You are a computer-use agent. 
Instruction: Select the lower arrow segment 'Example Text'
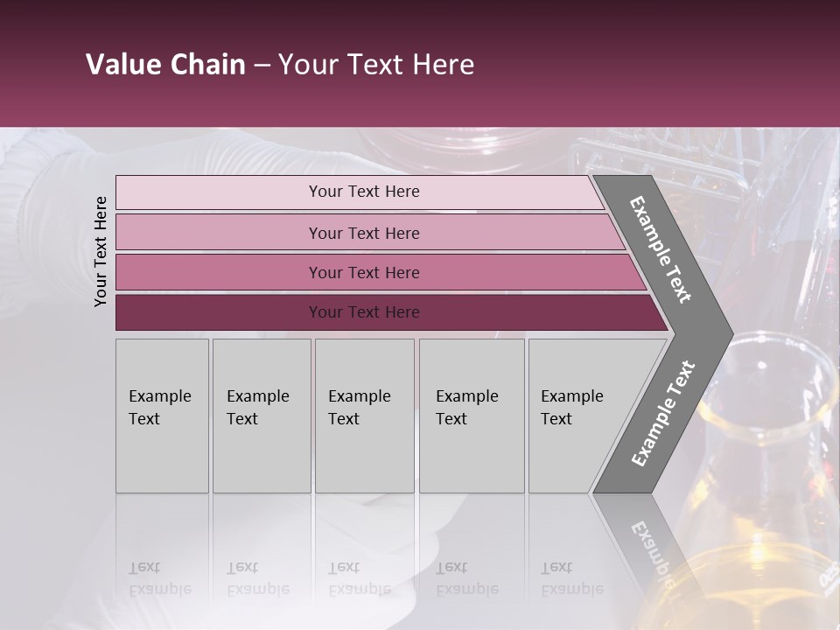click(x=663, y=414)
